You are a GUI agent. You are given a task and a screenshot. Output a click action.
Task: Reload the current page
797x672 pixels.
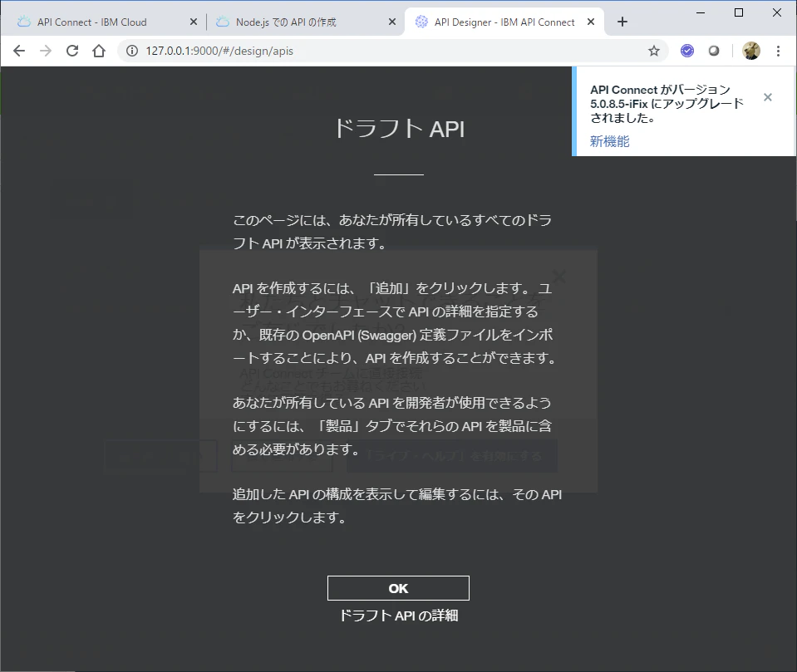[x=72, y=51]
